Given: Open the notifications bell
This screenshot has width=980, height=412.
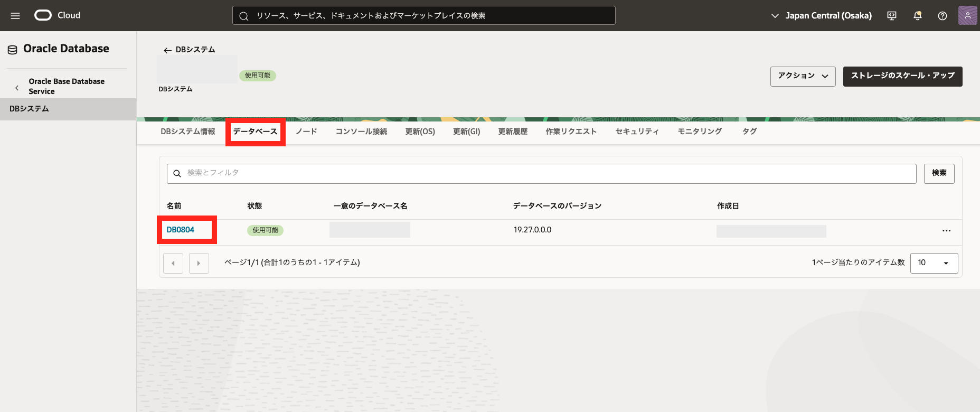Looking at the screenshot, I should 918,16.
